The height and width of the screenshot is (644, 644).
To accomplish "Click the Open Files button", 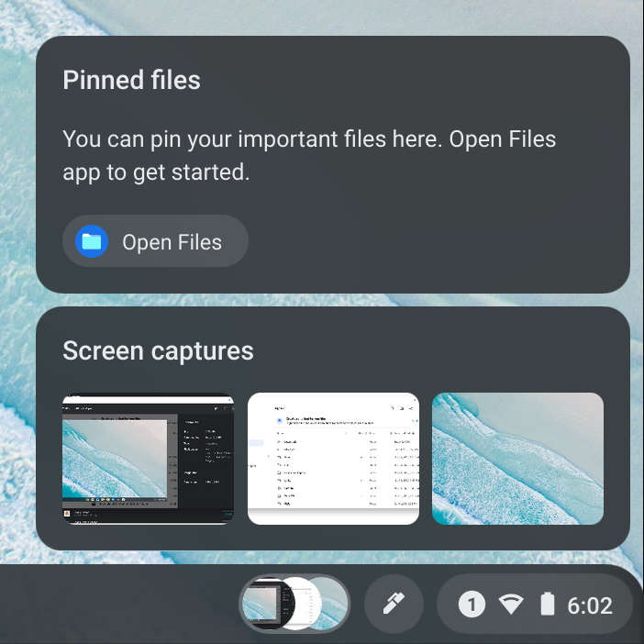I will (155, 241).
